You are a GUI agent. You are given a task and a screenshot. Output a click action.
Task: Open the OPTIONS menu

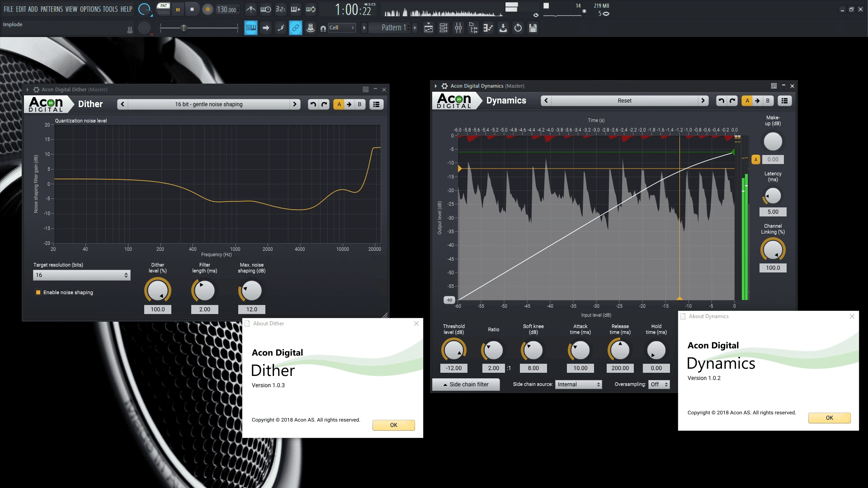point(90,9)
